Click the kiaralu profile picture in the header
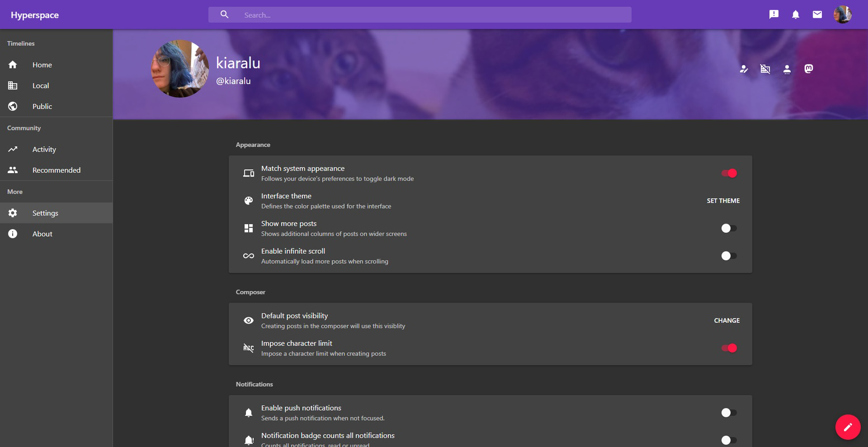The width and height of the screenshot is (868, 447). (180, 69)
